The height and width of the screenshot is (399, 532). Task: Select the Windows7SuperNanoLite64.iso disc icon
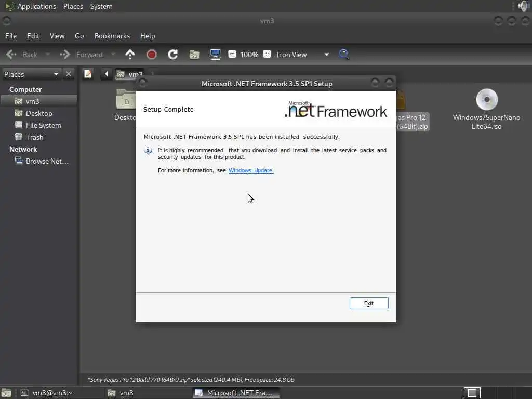[486, 100]
